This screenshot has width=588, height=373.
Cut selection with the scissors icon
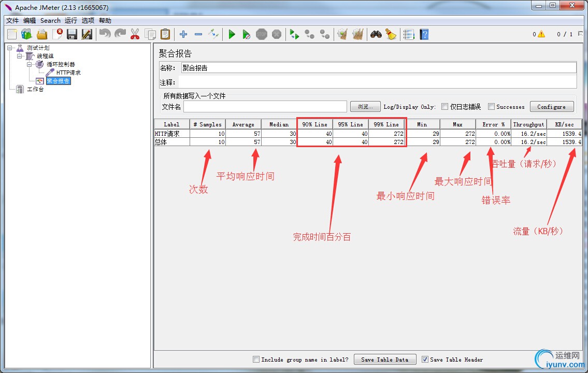coord(135,35)
